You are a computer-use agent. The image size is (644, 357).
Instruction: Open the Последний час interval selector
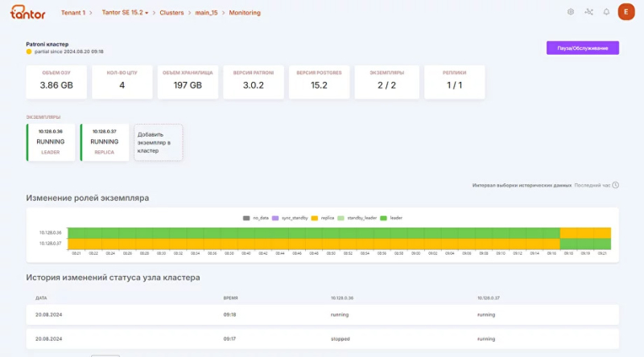(x=592, y=185)
